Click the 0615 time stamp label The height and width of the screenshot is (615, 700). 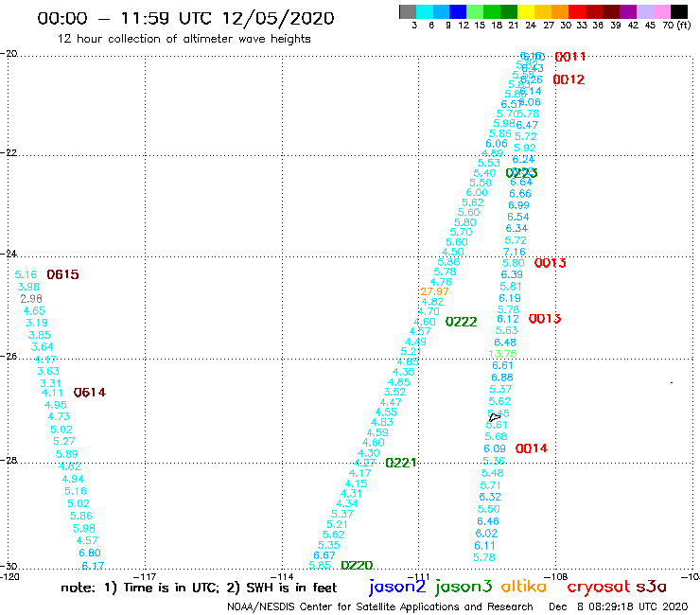(x=63, y=274)
